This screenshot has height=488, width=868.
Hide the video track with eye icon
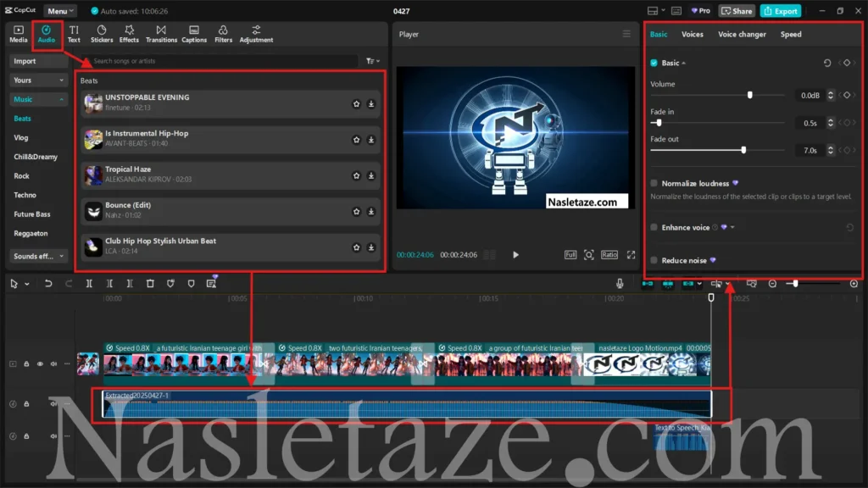click(x=40, y=364)
